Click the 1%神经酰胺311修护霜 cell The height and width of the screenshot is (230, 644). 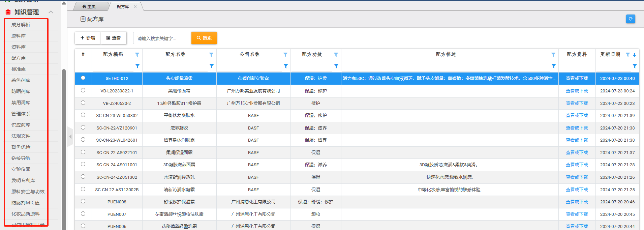click(179, 103)
